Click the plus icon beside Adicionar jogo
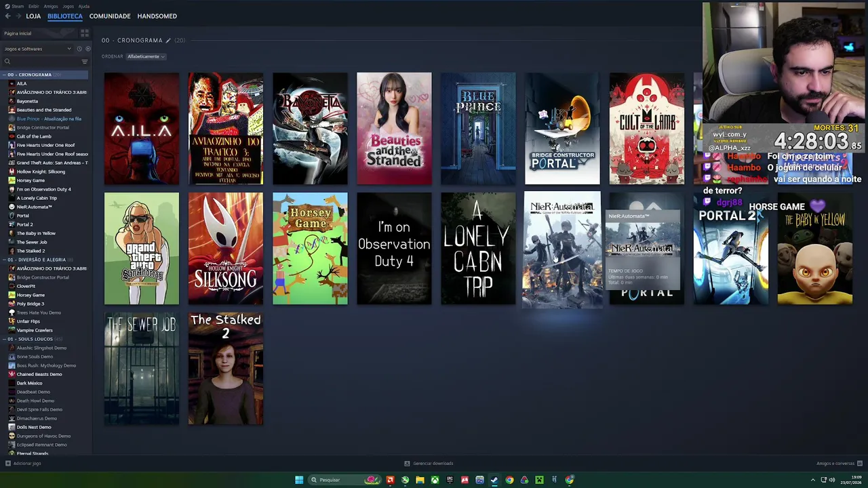This screenshot has width=868, height=488. (x=7, y=464)
